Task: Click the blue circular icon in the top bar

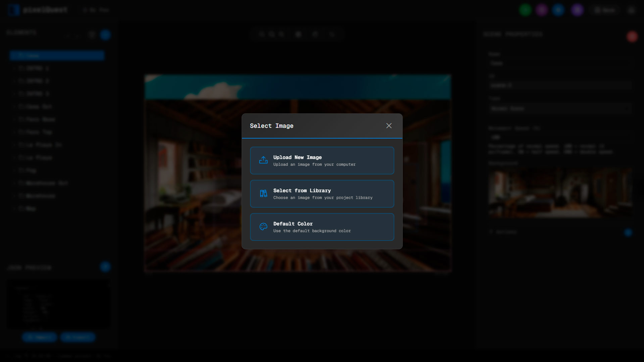Action: coord(558,10)
